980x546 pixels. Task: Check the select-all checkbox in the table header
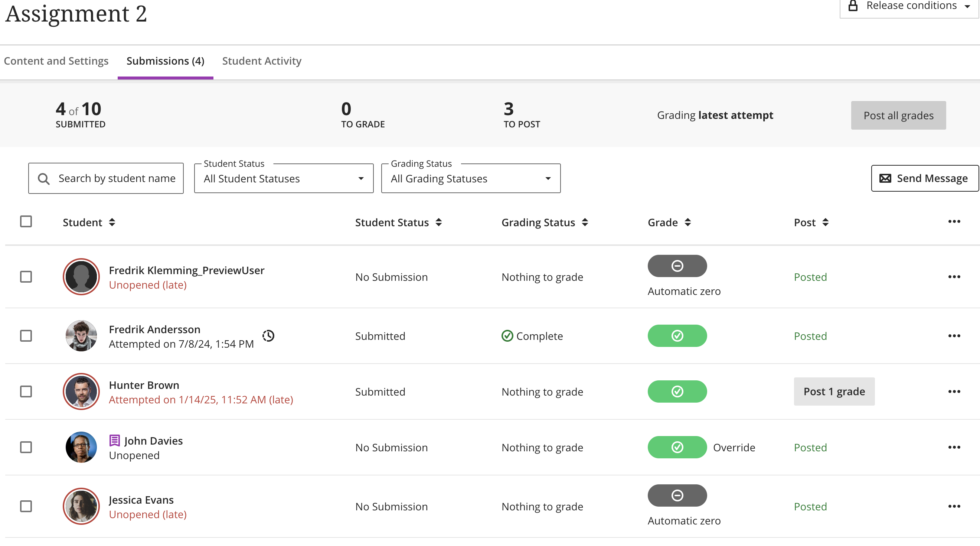coord(26,221)
